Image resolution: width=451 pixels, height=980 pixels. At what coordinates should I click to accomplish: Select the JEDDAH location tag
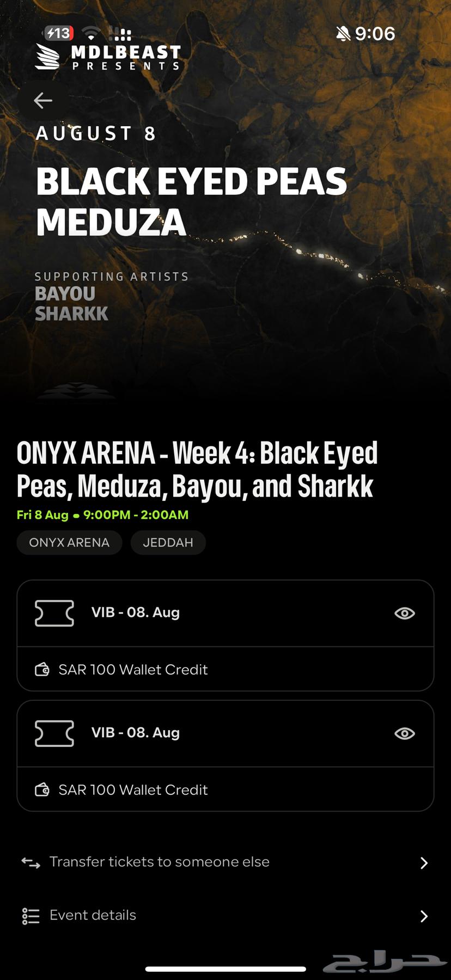tap(168, 543)
